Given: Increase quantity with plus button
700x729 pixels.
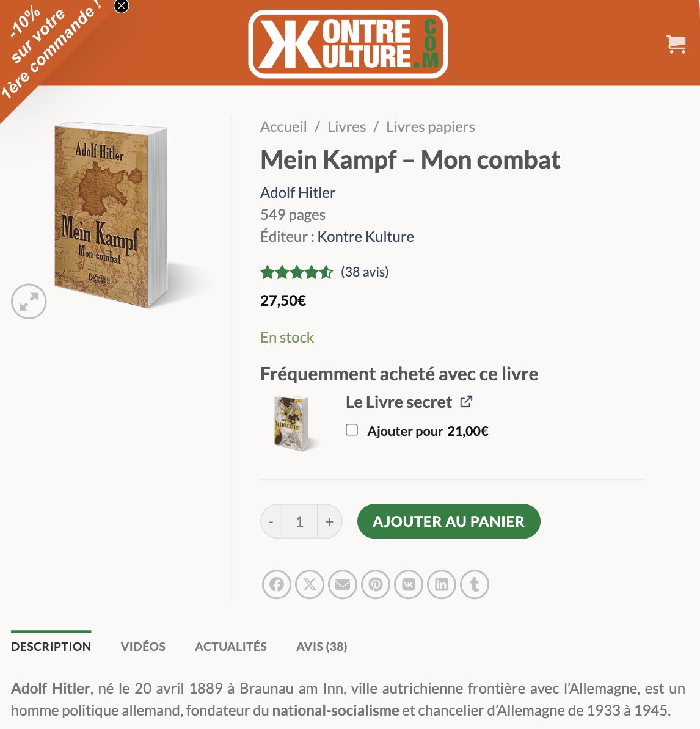Looking at the screenshot, I should 329,521.
